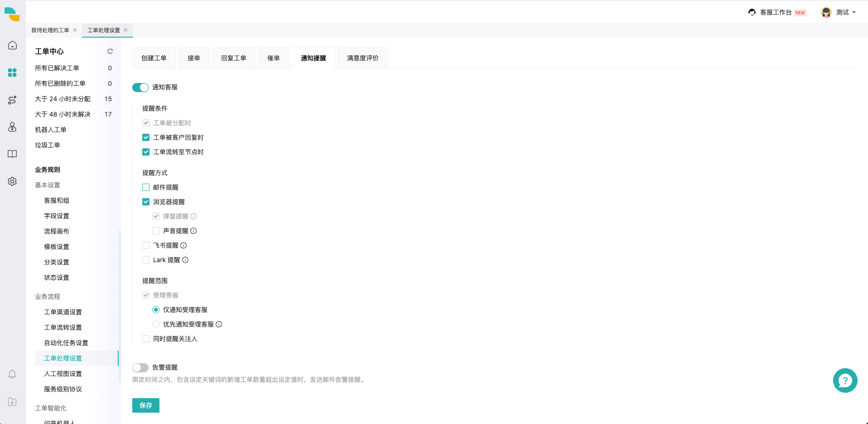868x424 pixels.
Task: Go to 分类设置
Action: 57,262
